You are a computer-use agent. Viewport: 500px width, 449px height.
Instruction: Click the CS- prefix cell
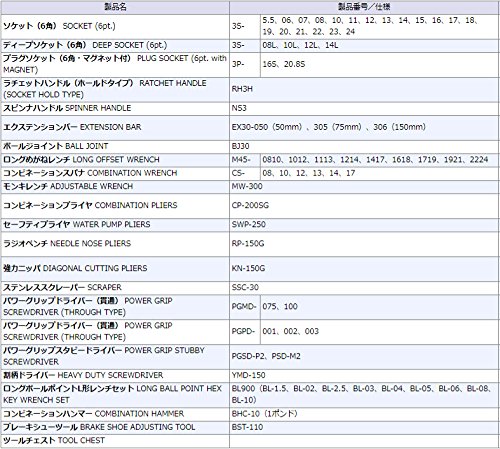(x=245, y=173)
